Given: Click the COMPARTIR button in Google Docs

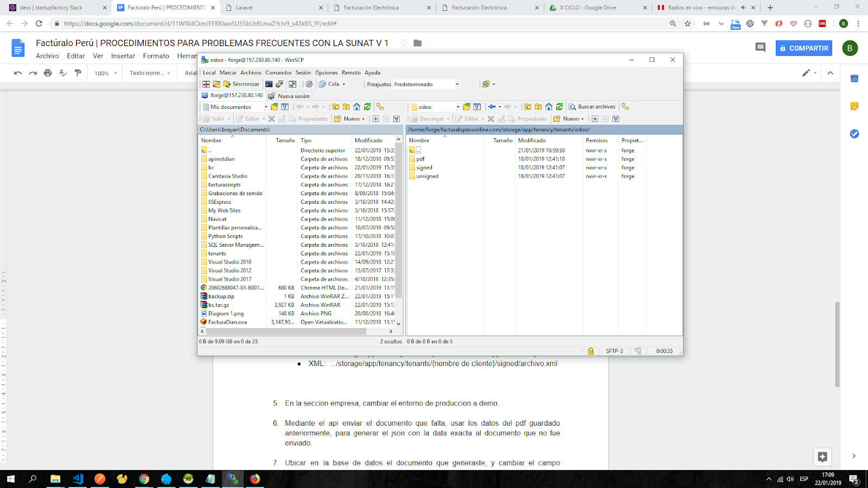Looking at the screenshot, I should point(803,48).
